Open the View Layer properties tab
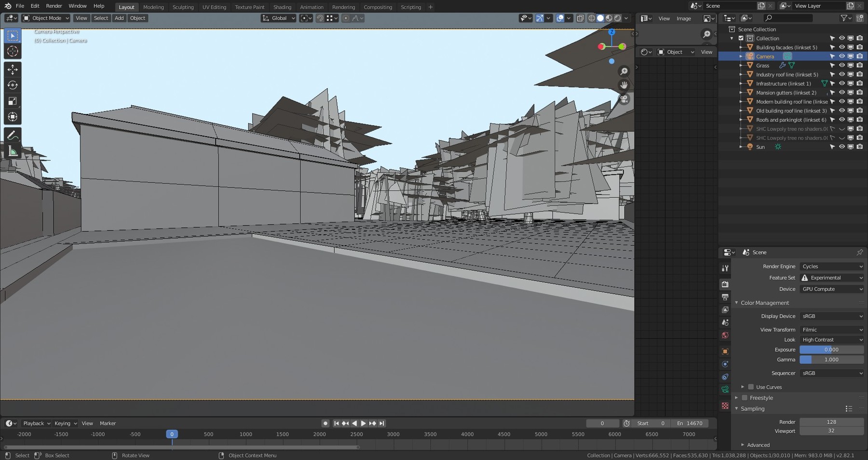The width and height of the screenshot is (868, 460). [x=725, y=309]
